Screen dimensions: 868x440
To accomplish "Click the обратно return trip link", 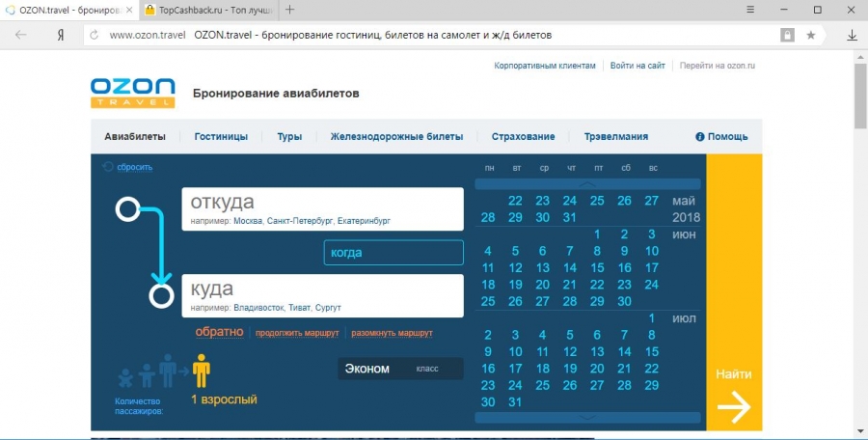I will (x=219, y=331).
